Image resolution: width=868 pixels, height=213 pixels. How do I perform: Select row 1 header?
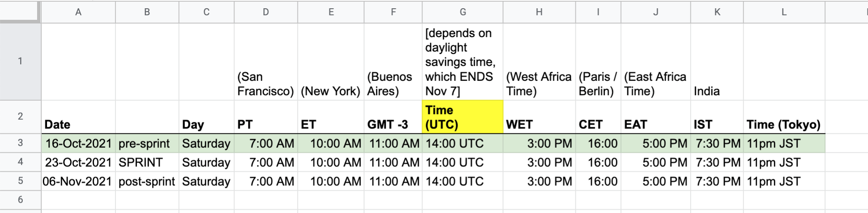20,62
